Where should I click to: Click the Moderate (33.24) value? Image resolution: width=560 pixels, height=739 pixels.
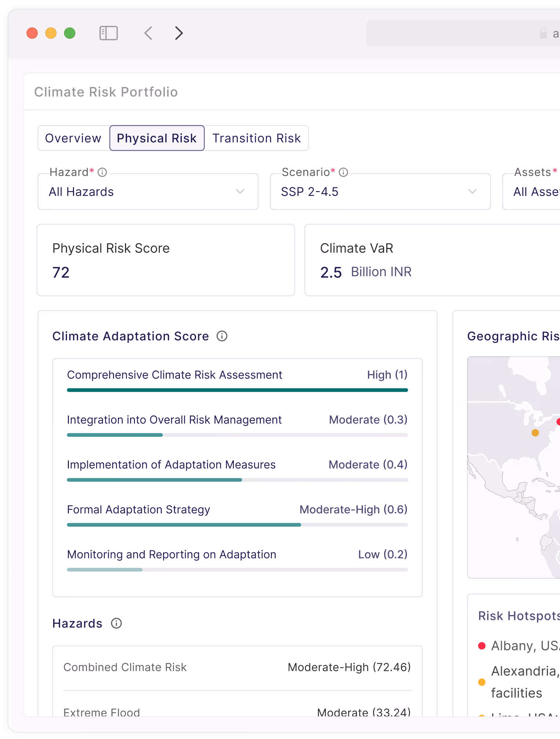(x=364, y=712)
